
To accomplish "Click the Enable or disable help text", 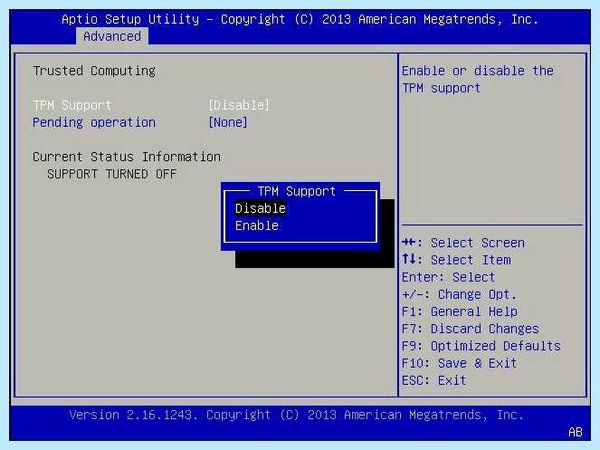I will 478,79.
